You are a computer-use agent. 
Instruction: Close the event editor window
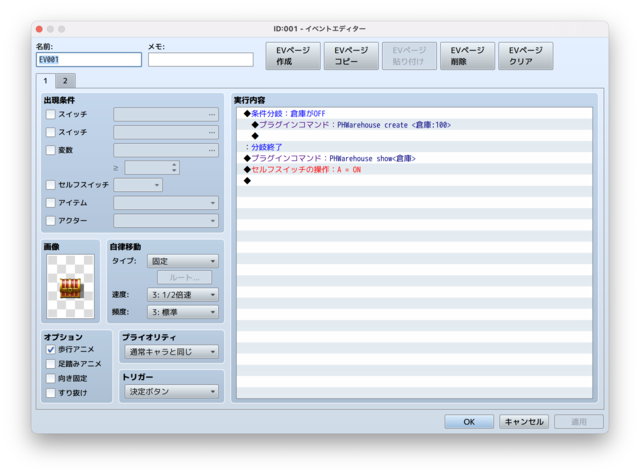pyautogui.click(x=39, y=29)
